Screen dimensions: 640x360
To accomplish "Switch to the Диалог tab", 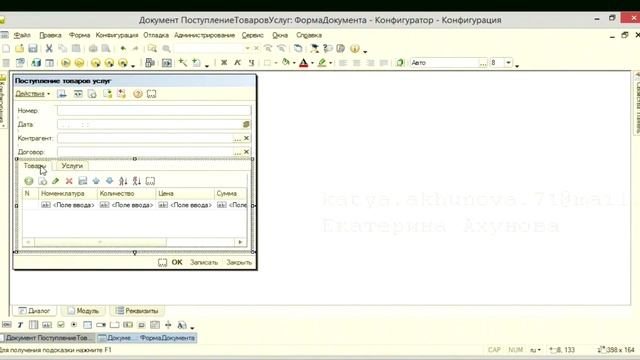I will point(34,311).
